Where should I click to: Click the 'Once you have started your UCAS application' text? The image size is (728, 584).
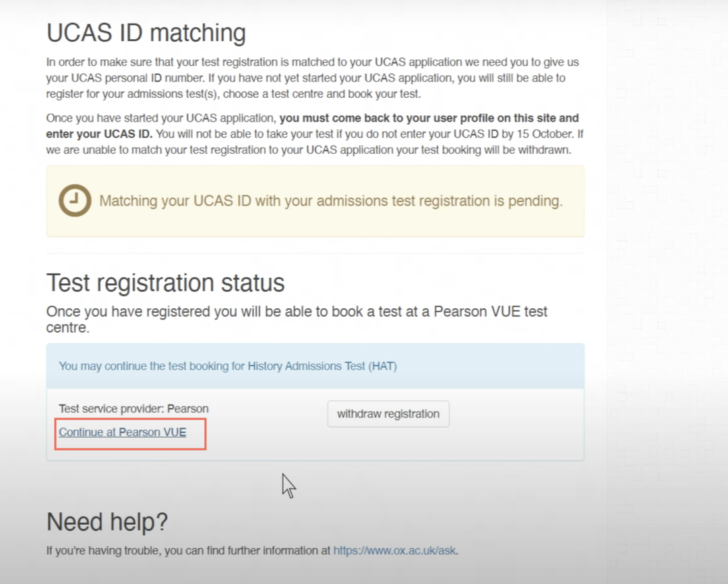click(161, 118)
